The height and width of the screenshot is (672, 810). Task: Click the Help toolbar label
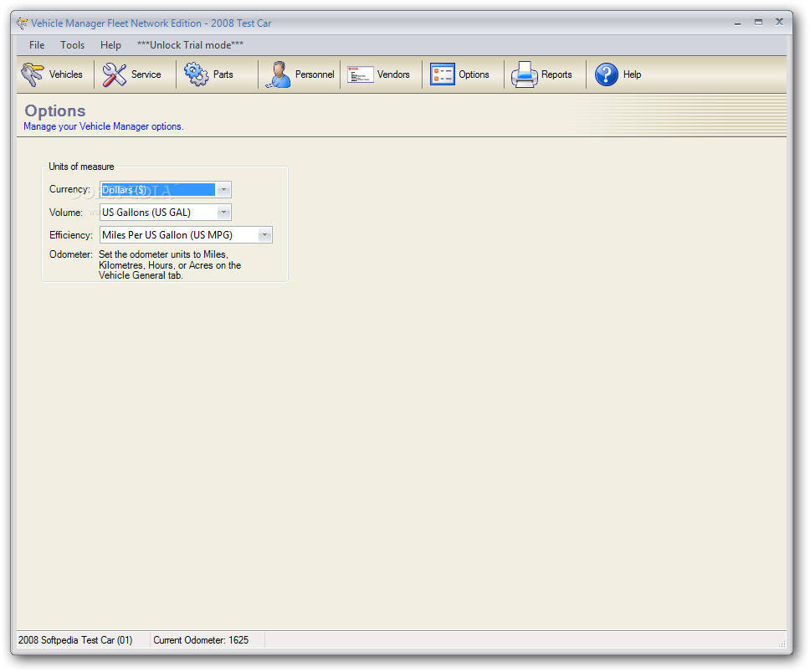click(632, 74)
